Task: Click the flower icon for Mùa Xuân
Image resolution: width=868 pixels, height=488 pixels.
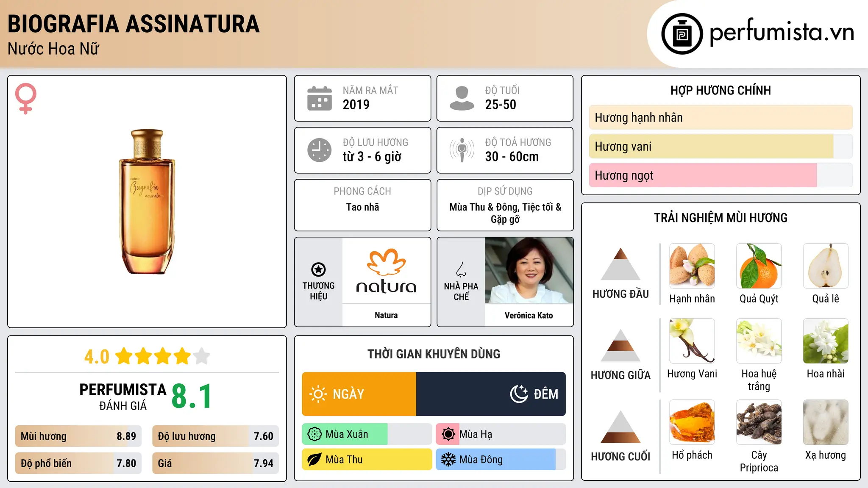Action: (314, 434)
